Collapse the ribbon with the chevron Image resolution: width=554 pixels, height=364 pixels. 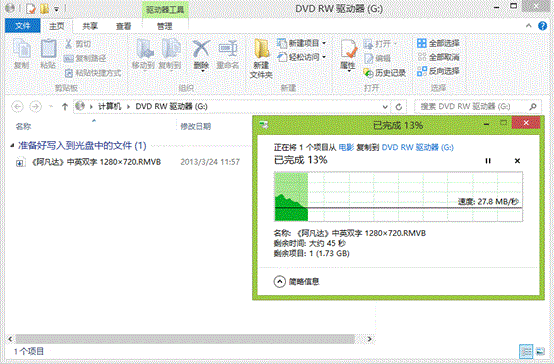[x=529, y=25]
